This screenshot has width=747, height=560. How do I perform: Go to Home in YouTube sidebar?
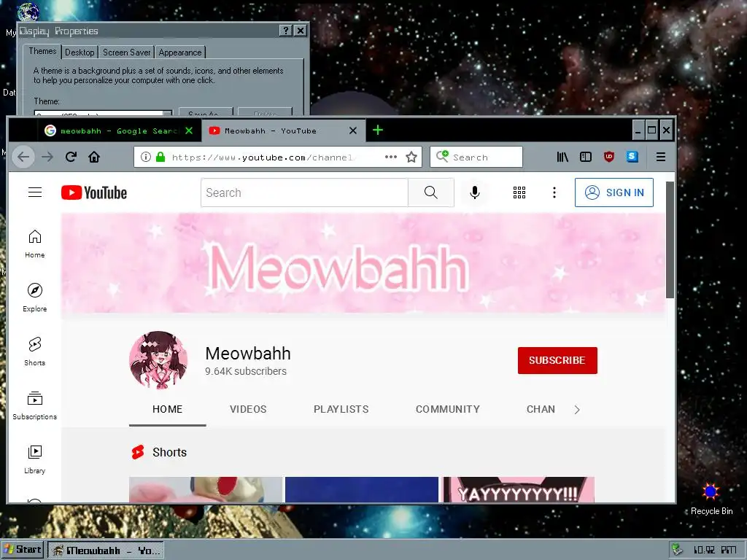coord(35,244)
